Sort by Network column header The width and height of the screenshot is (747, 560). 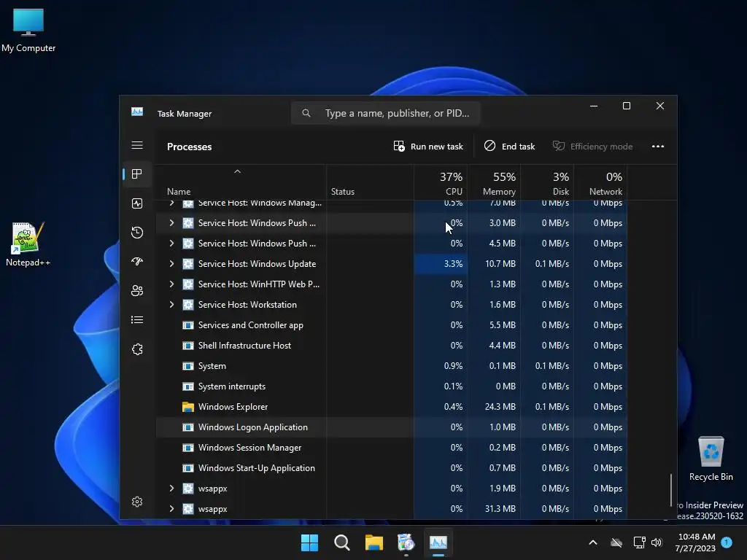click(x=601, y=182)
